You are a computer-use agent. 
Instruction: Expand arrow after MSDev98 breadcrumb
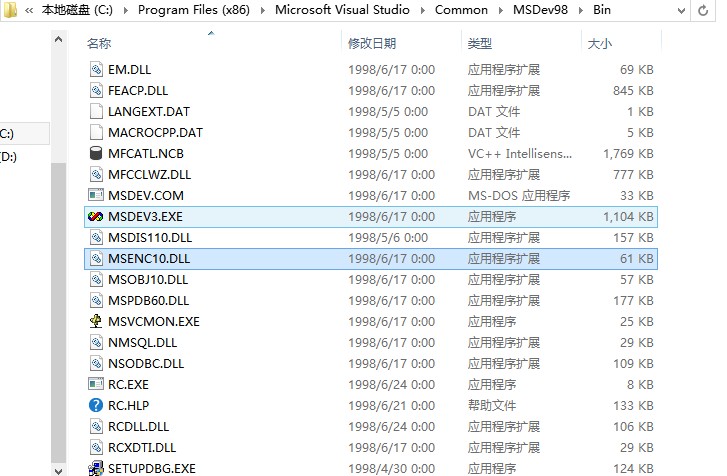[x=580, y=10]
